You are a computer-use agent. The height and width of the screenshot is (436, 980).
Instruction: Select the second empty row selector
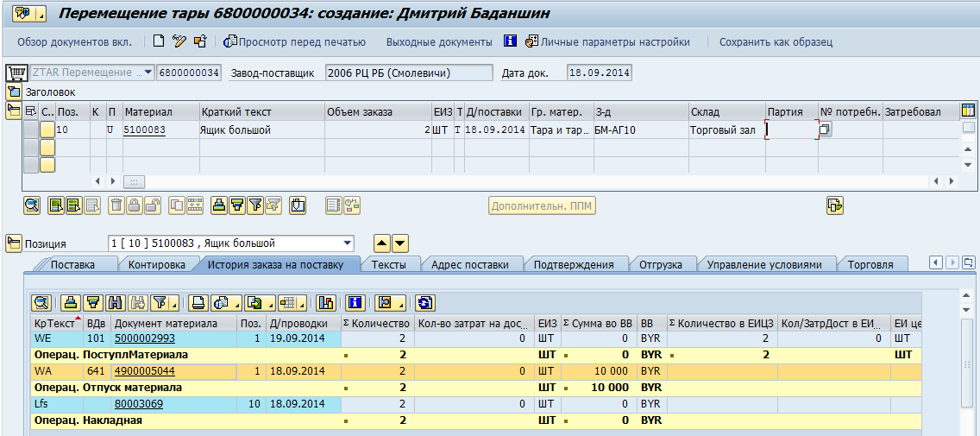pos(30,164)
